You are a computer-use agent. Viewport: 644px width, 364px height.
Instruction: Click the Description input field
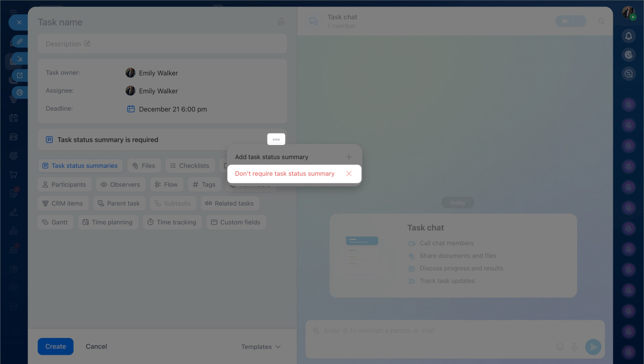[x=162, y=44]
